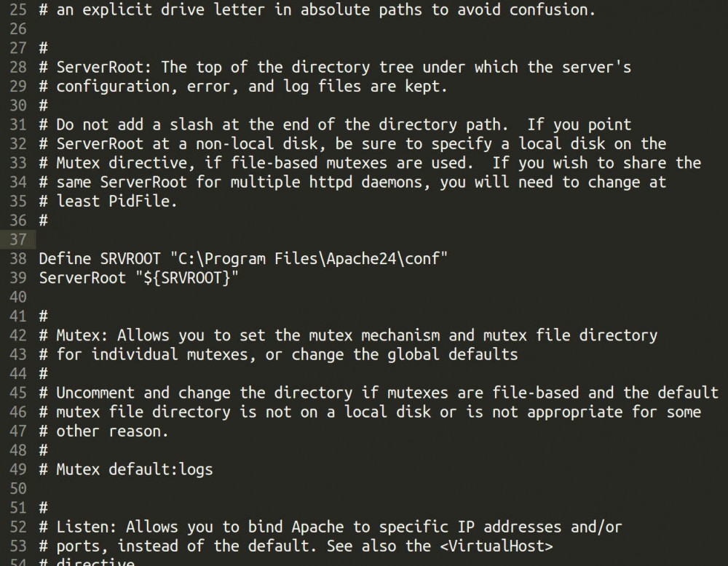Place cursor on empty line 40
Image resolution: width=728 pixels, height=566 pixels.
click(218, 297)
